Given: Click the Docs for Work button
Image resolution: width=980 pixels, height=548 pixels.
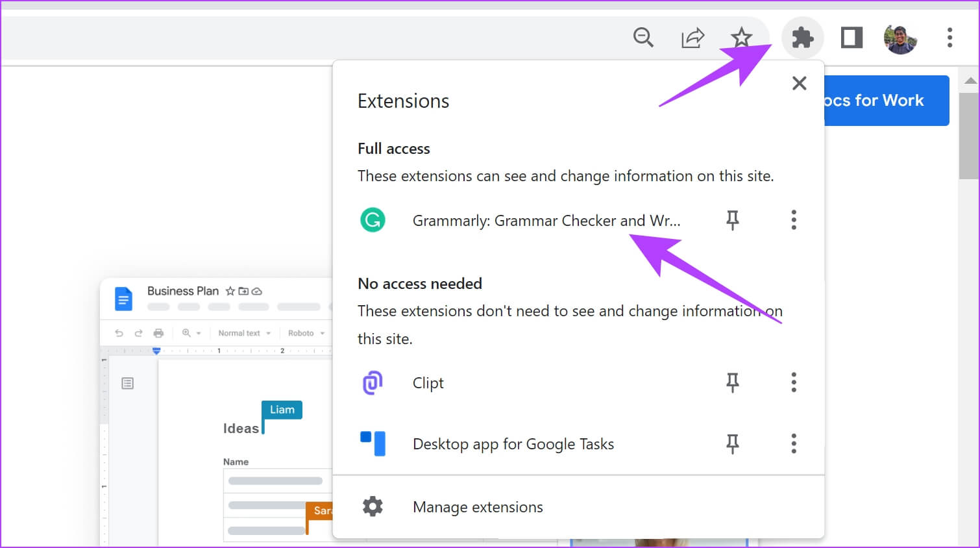Looking at the screenshot, I should [x=887, y=101].
